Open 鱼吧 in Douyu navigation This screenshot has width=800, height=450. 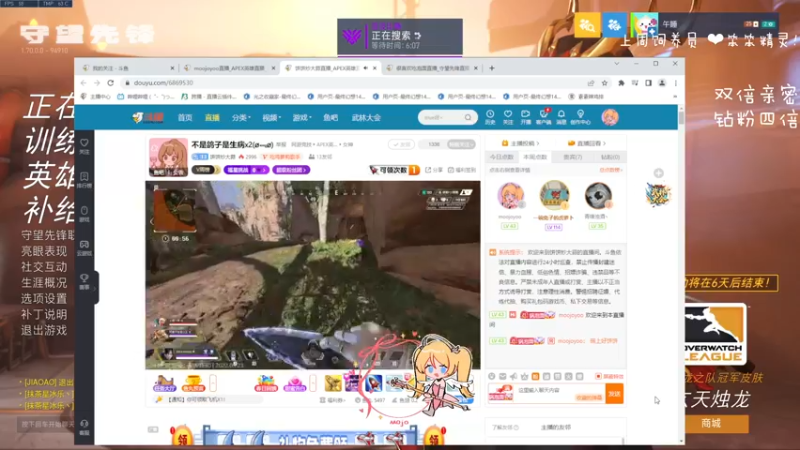point(331,117)
